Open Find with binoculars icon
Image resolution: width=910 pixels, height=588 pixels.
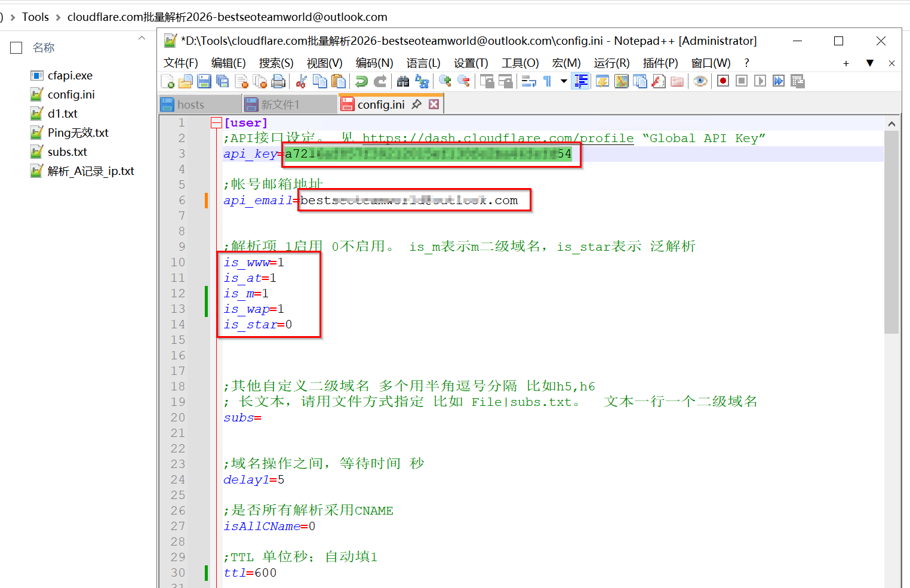pyautogui.click(x=403, y=81)
